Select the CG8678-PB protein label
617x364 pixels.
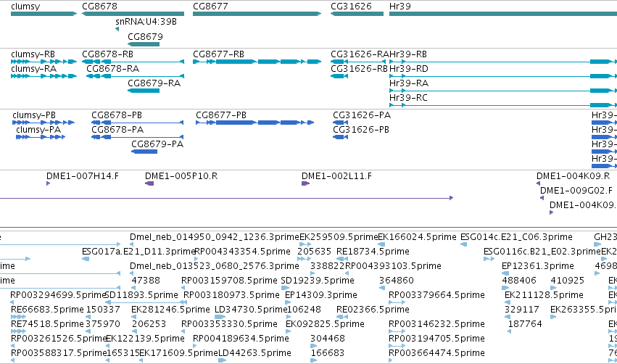click(117, 115)
